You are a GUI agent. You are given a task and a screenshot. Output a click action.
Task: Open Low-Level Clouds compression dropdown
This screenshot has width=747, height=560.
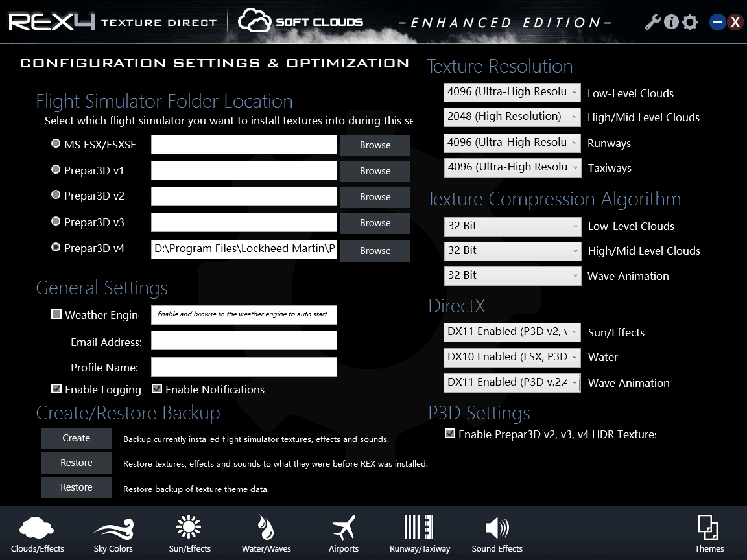point(513,227)
